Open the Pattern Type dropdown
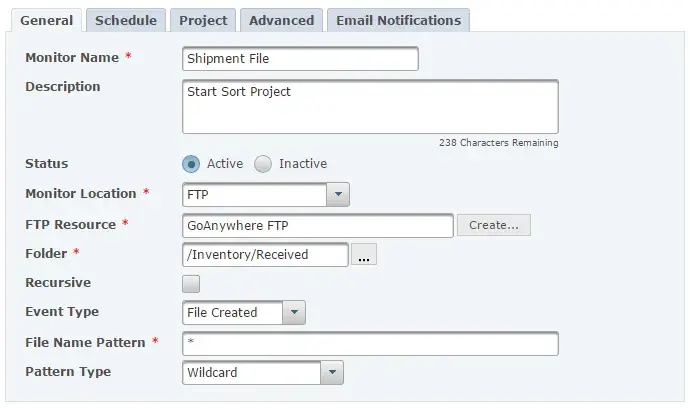690x408 pixels. pos(262,373)
